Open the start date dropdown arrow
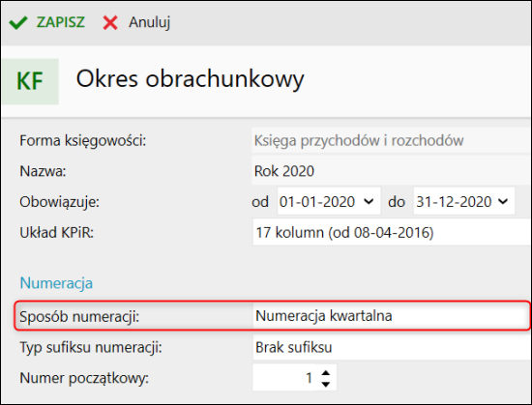This screenshot has height=405, width=532. pyautogui.click(x=369, y=201)
